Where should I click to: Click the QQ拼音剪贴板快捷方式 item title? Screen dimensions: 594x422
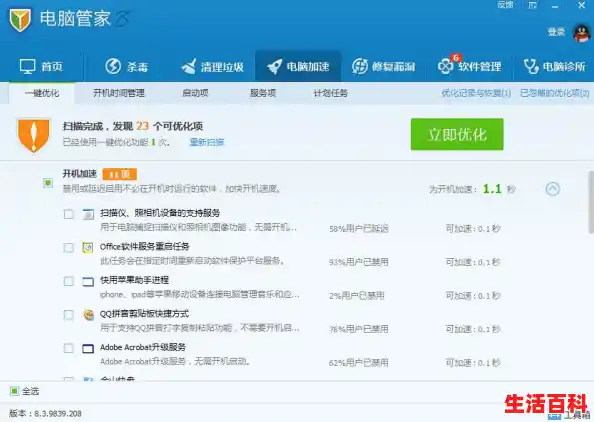(144, 314)
